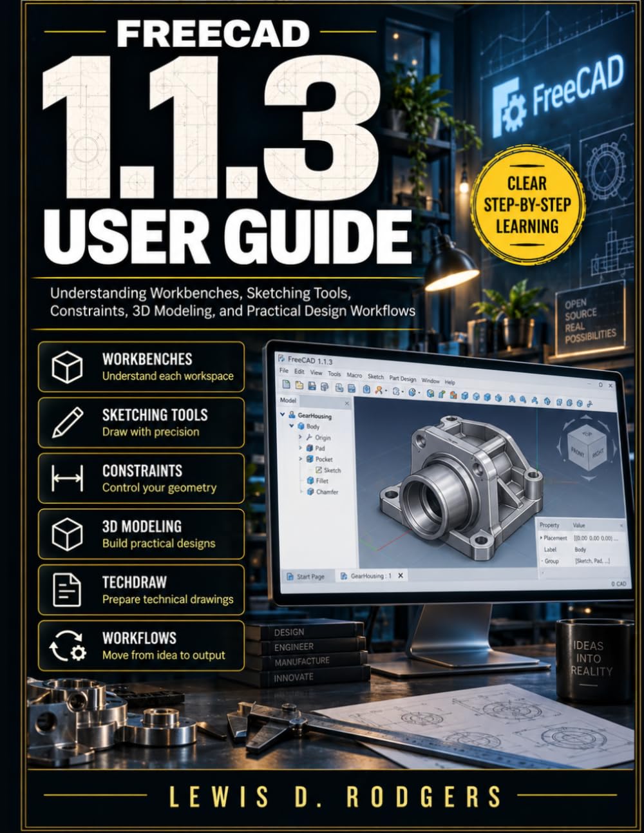
Task: Click the Property column header
Action: [549, 525]
